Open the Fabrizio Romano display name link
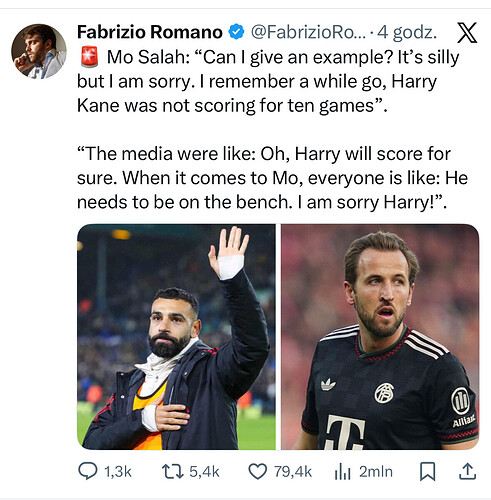This screenshot has width=491, height=500. pos(150,32)
